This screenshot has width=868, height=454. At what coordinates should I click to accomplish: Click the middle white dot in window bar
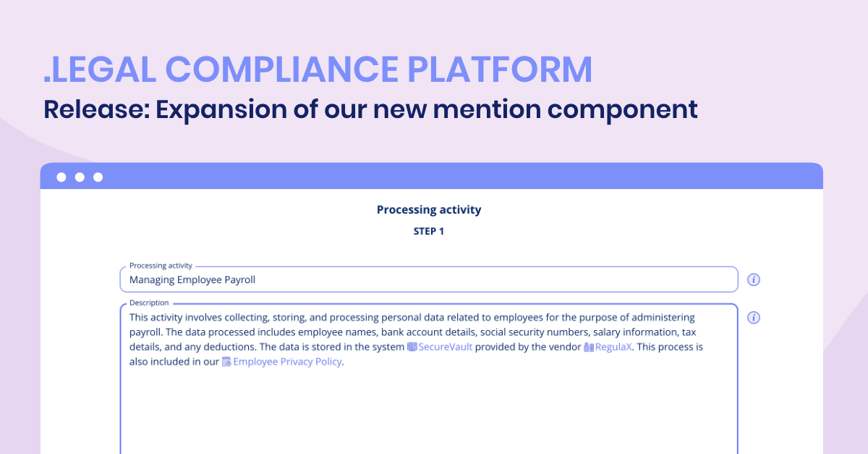(80, 177)
